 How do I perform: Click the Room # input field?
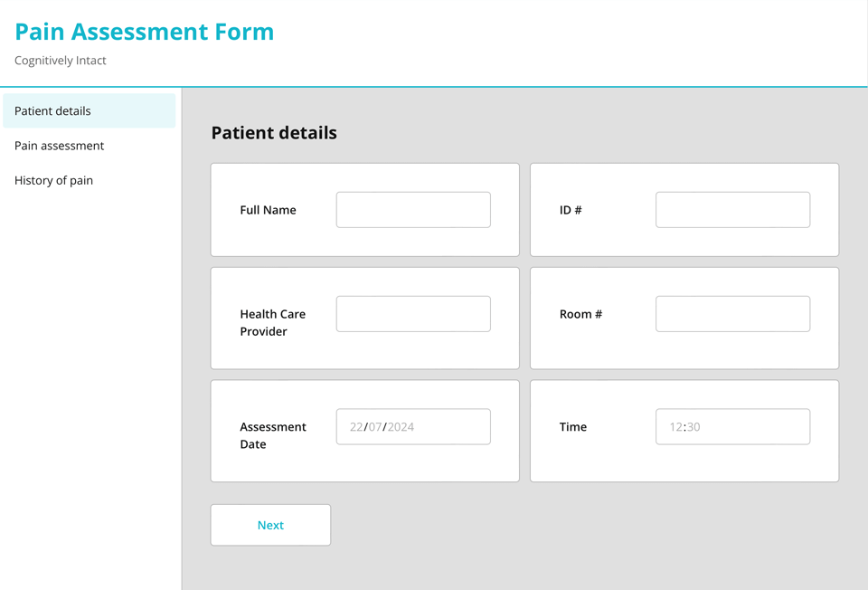(x=732, y=314)
